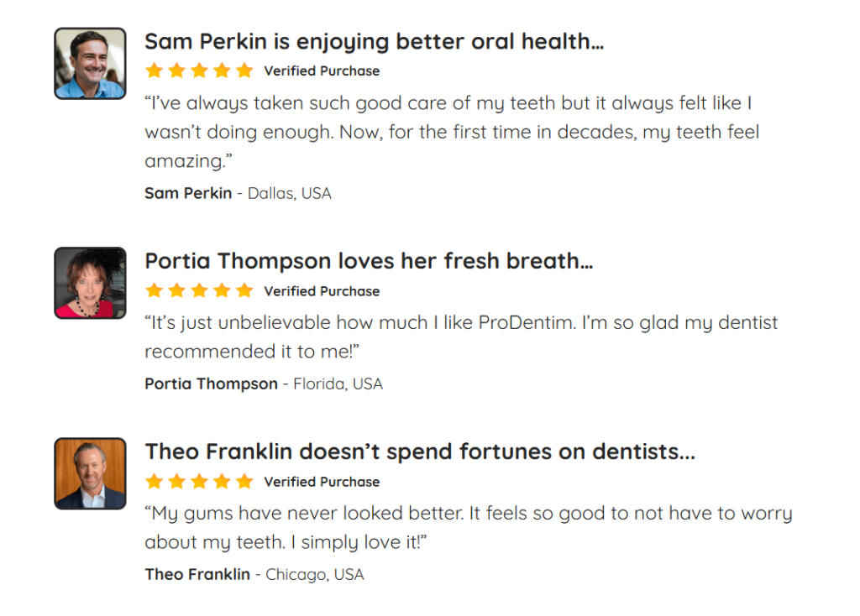Click the first star in Theo Franklin's rating
The image size is (860, 616).
coord(154,481)
